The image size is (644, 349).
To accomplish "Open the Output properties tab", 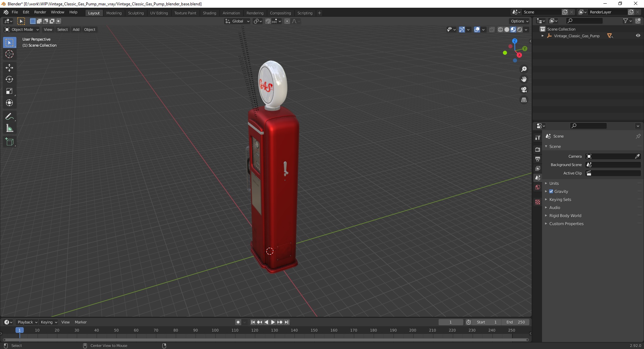I will click(538, 159).
